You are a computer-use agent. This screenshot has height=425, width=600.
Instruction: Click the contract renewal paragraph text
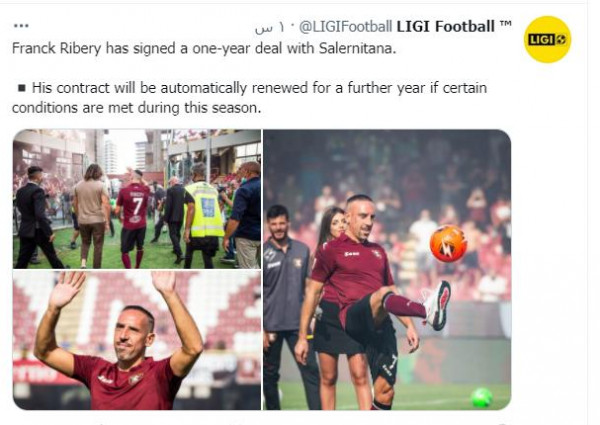pos(249,98)
